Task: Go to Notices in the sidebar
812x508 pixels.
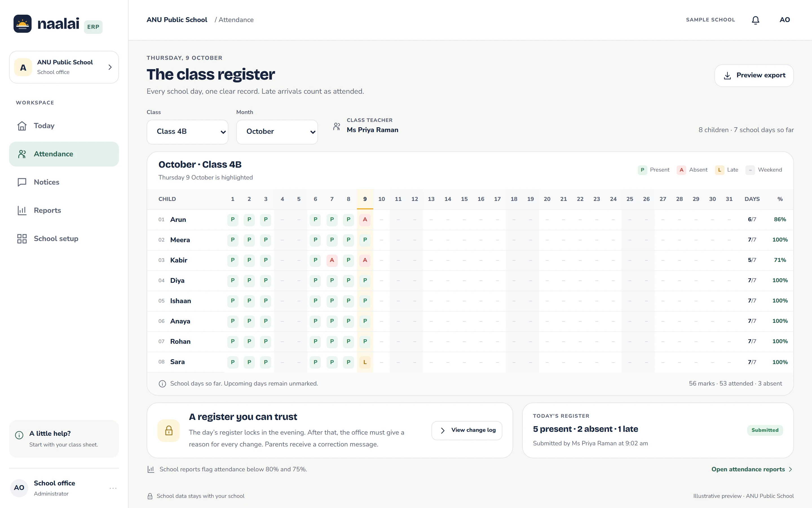Action: click(64, 182)
